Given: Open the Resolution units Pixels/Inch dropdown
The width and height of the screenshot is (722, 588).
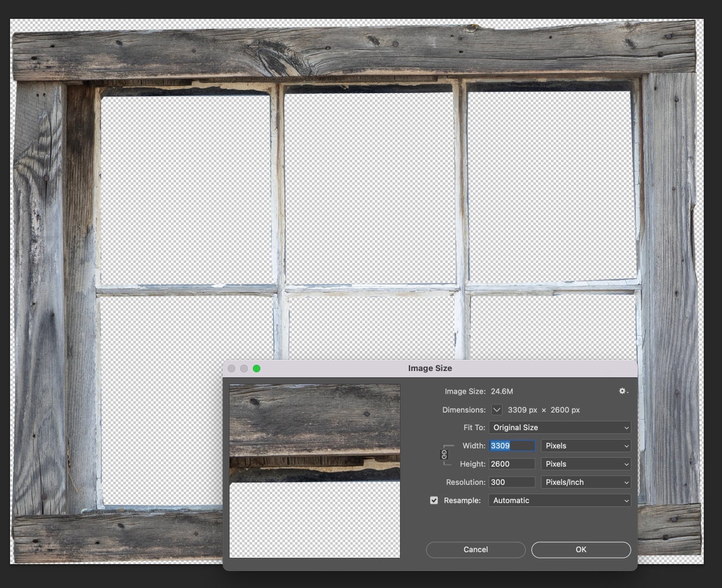Looking at the screenshot, I should 585,482.
